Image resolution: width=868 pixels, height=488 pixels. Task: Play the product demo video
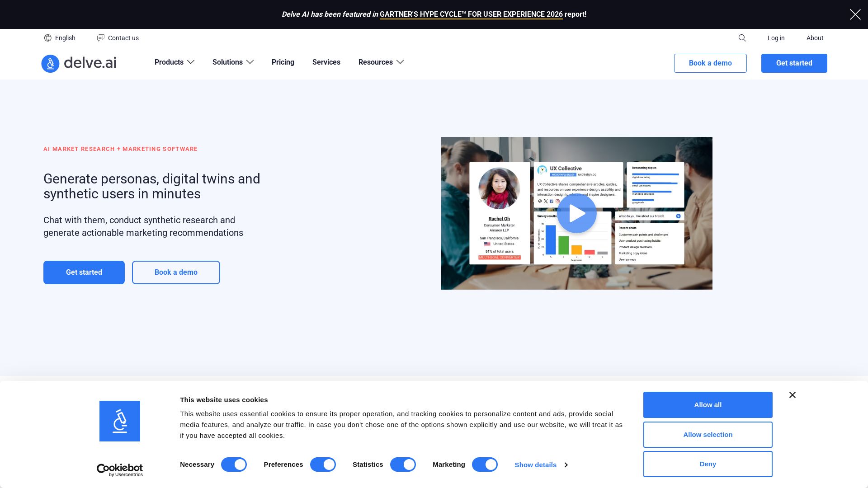(576, 213)
